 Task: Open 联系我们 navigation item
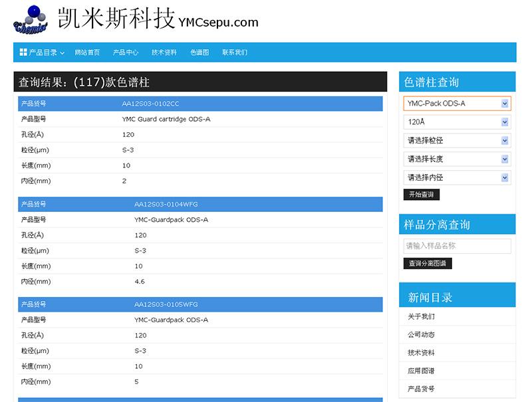pos(235,52)
